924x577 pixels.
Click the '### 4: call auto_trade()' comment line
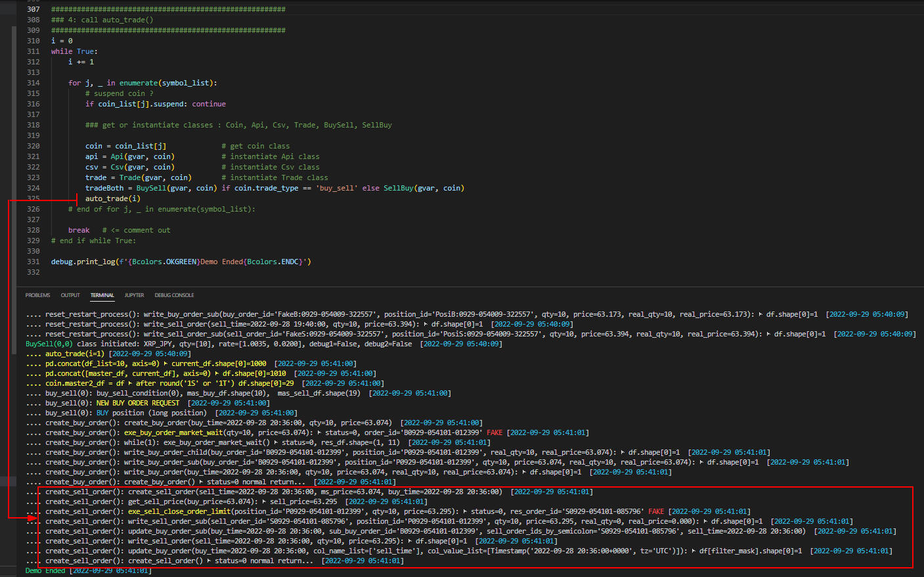click(102, 20)
